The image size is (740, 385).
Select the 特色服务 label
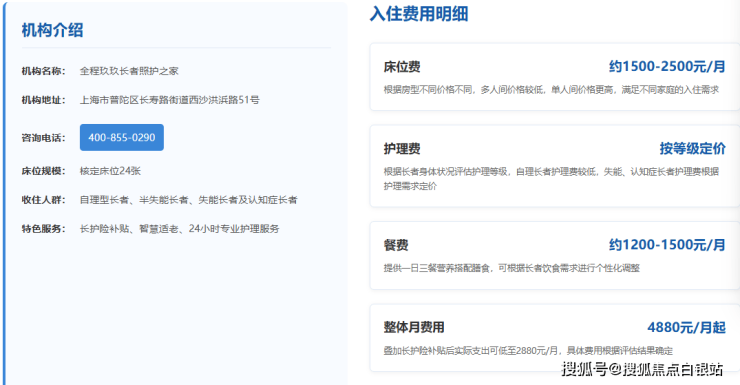(x=43, y=229)
